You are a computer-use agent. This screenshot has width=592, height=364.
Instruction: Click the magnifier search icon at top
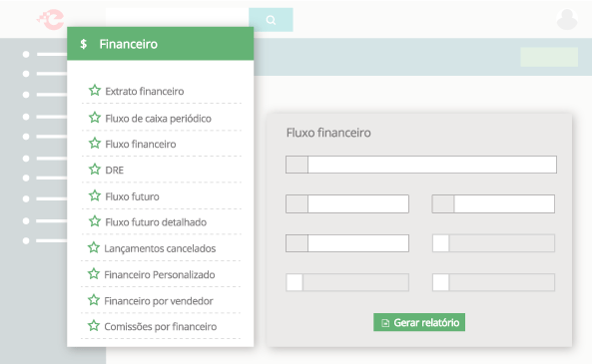(x=271, y=20)
